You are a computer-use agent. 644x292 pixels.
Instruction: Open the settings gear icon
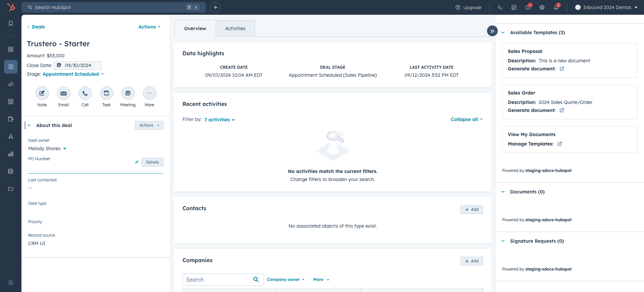click(542, 7)
